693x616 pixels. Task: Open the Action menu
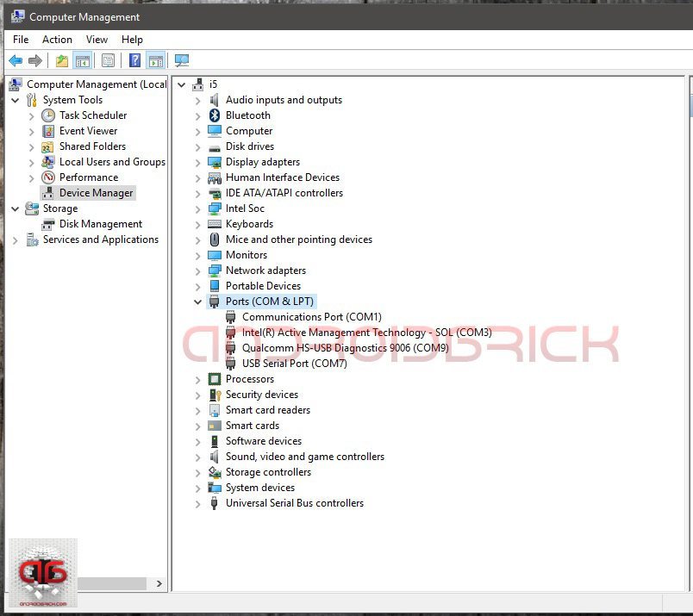[x=57, y=40]
